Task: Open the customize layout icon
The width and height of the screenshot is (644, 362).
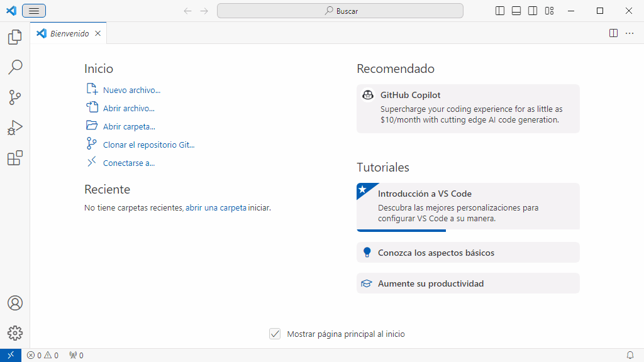Action: tap(550, 11)
